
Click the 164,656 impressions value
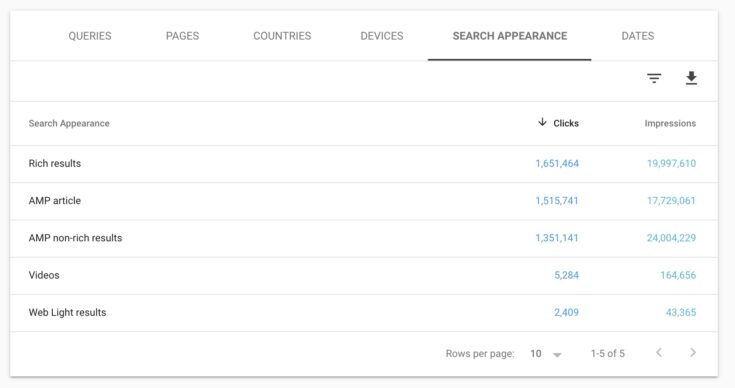pyautogui.click(x=678, y=275)
